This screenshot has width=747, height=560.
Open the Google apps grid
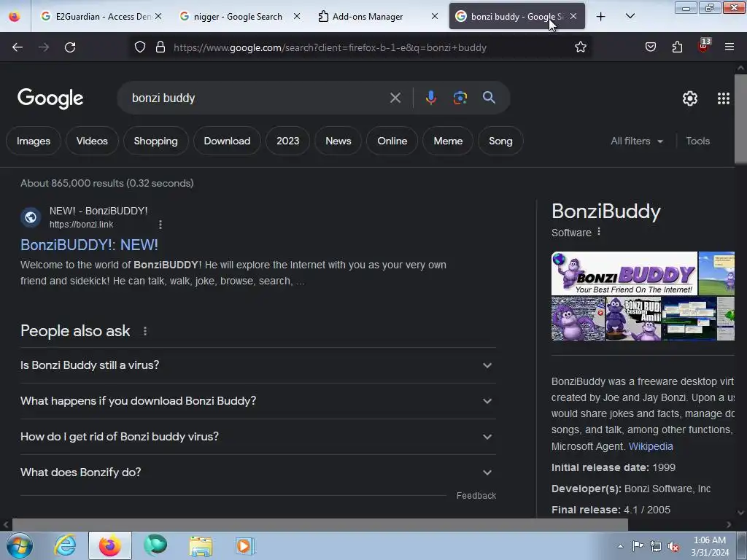(x=723, y=98)
